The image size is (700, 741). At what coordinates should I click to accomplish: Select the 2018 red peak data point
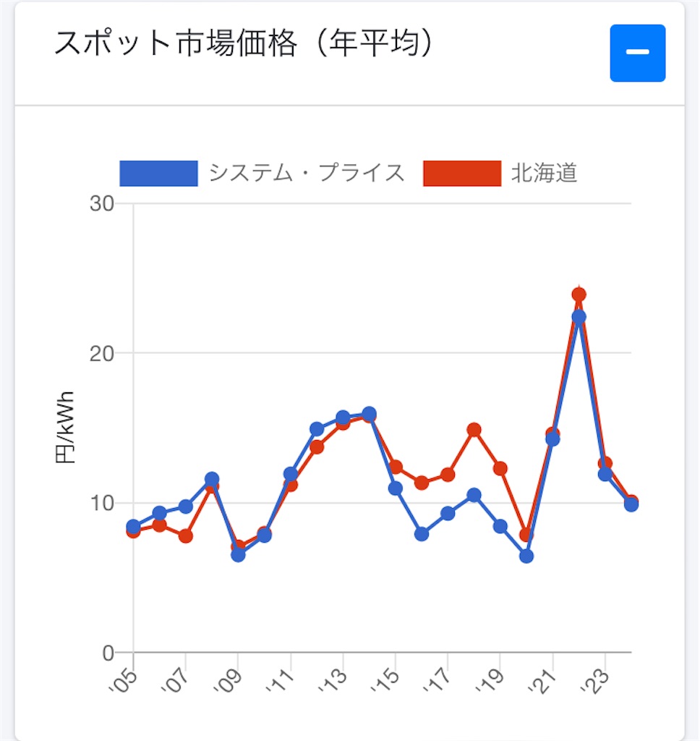point(474,430)
